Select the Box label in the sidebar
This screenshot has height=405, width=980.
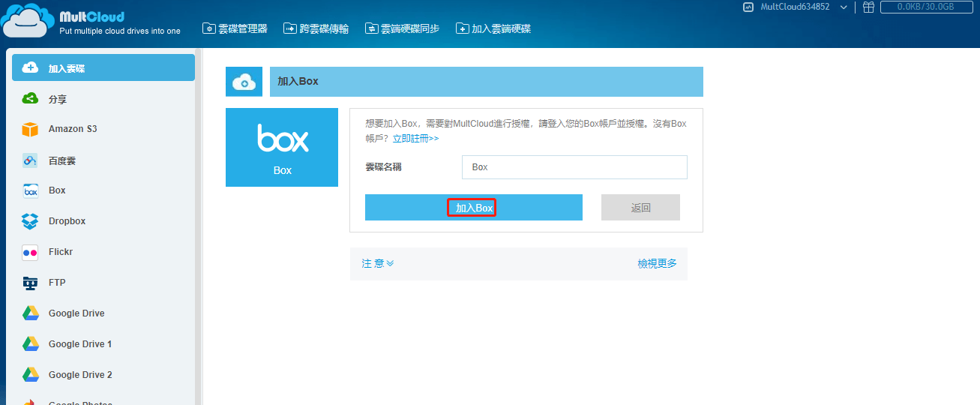pyautogui.click(x=57, y=190)
